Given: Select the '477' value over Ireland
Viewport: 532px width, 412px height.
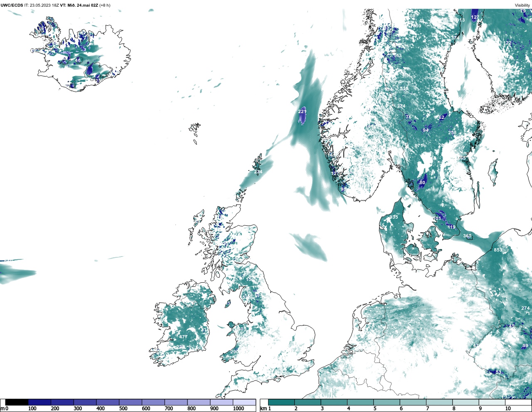Looking at the screenshot, I should tap(183, 337).
